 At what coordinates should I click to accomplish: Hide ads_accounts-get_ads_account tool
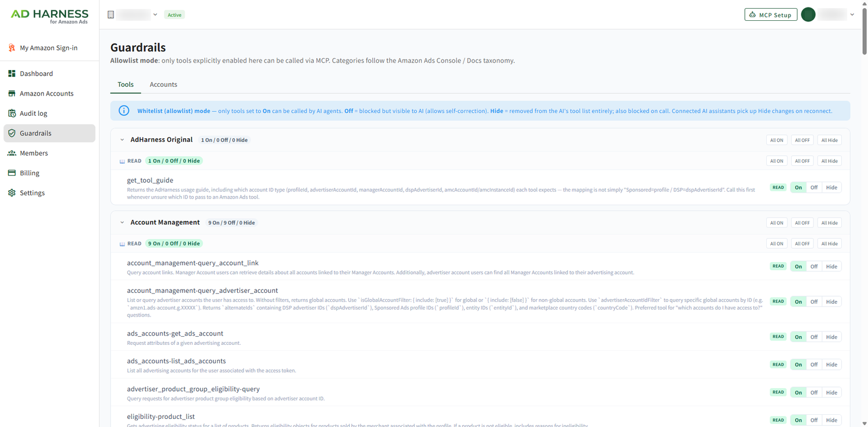832,337
